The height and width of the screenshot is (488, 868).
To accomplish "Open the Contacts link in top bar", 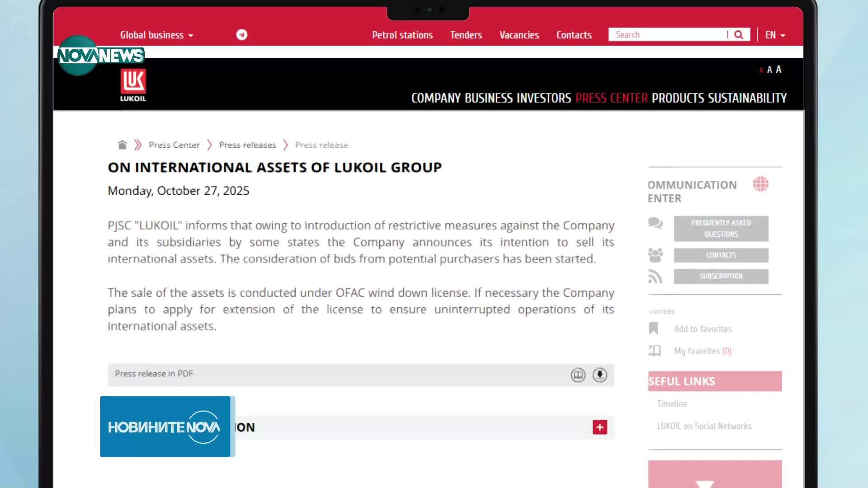I will click(574, 35).
